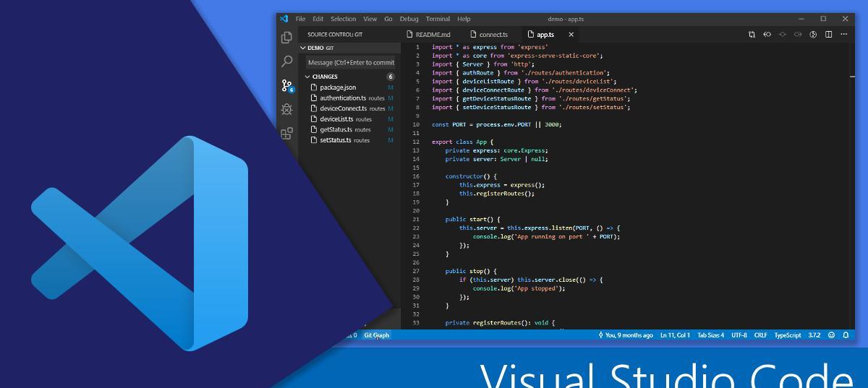Click 'public stop() {' on line 27
The height and width of the screenshot is (388, 868).
(x=471, y=271)
